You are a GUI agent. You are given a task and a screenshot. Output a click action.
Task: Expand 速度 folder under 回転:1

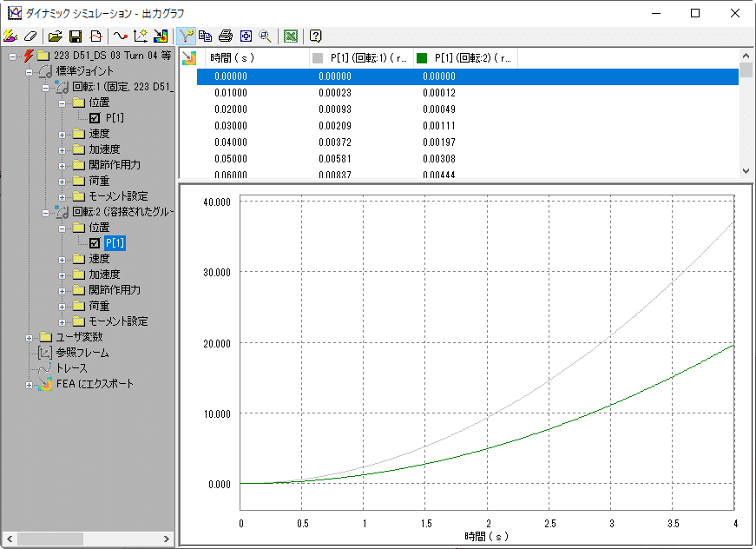tap(62, 135)
